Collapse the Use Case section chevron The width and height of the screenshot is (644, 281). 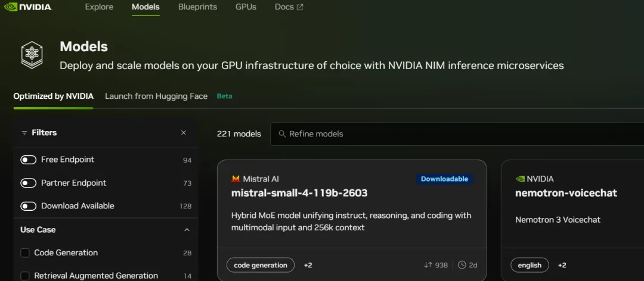pyautogui.click(x=187, y=230)
